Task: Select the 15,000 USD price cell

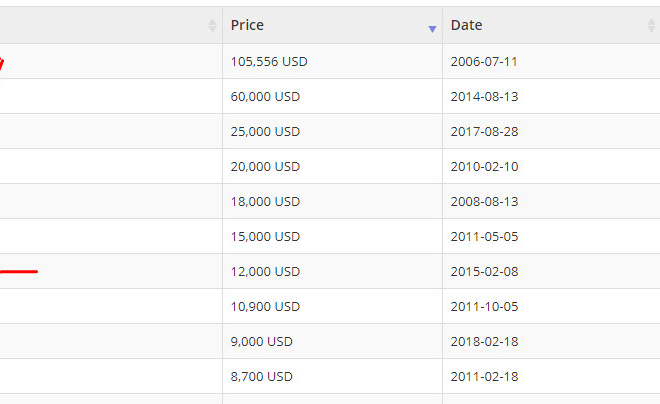Action: (333, 236)
